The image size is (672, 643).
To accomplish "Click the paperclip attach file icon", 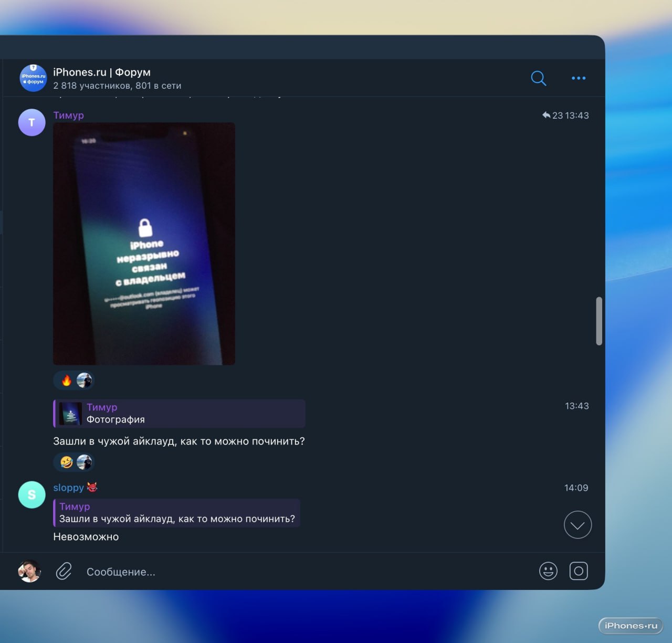I will 64,571.
